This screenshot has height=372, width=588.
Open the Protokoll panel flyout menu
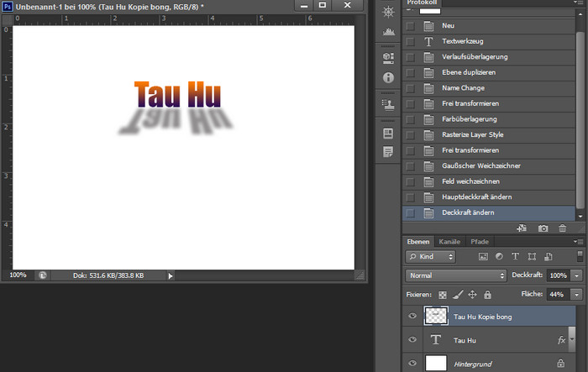578,3
